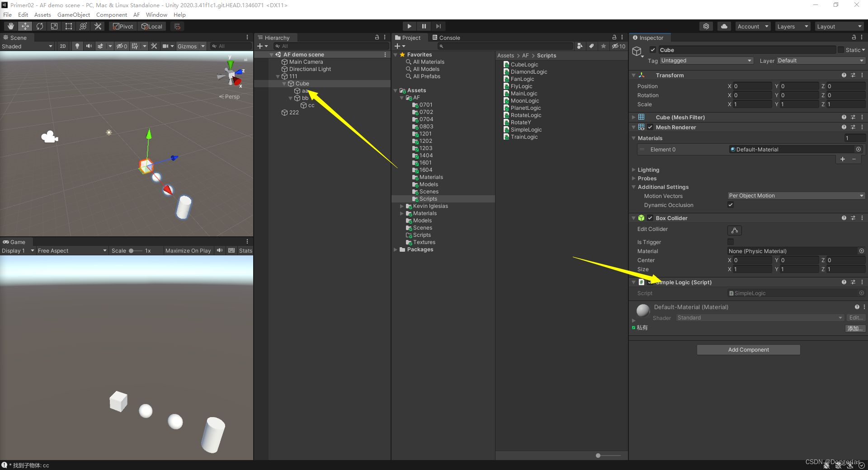Select the Hand tool in toolbar
Viewport: 868px width, 470px height.
tap(10, 26)
